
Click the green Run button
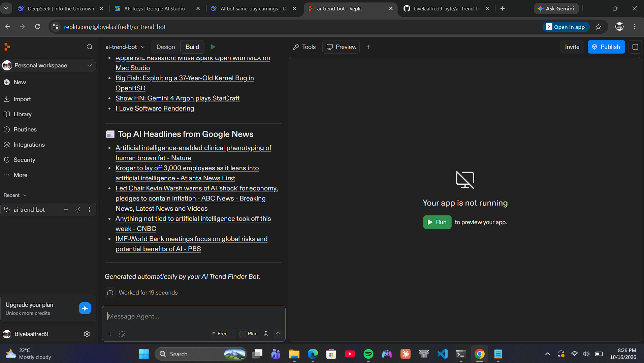437,222
